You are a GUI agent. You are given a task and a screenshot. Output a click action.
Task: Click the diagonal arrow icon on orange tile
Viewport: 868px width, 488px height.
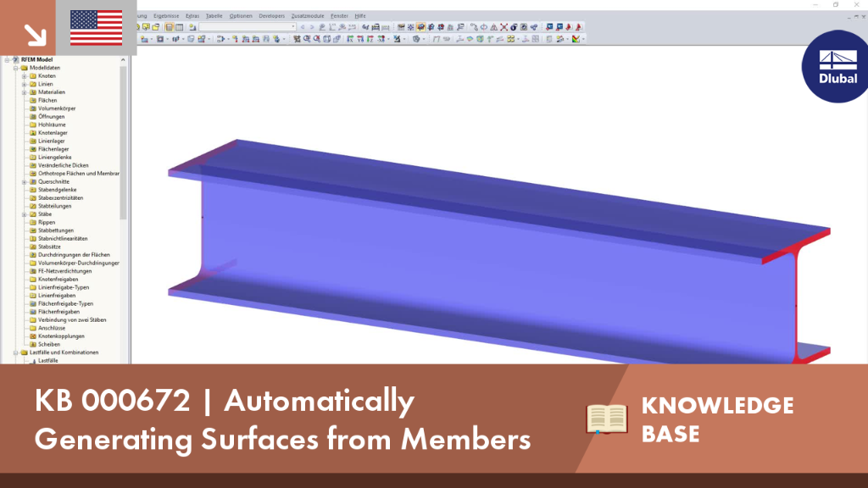(35, 36)
